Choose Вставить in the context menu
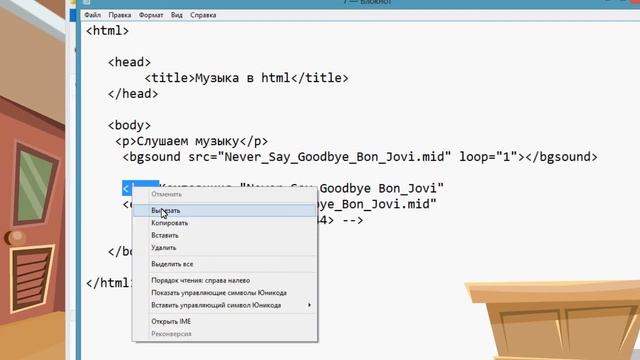Image resolution: width=640 pixels, height=360 pixels. pos(224,235)
